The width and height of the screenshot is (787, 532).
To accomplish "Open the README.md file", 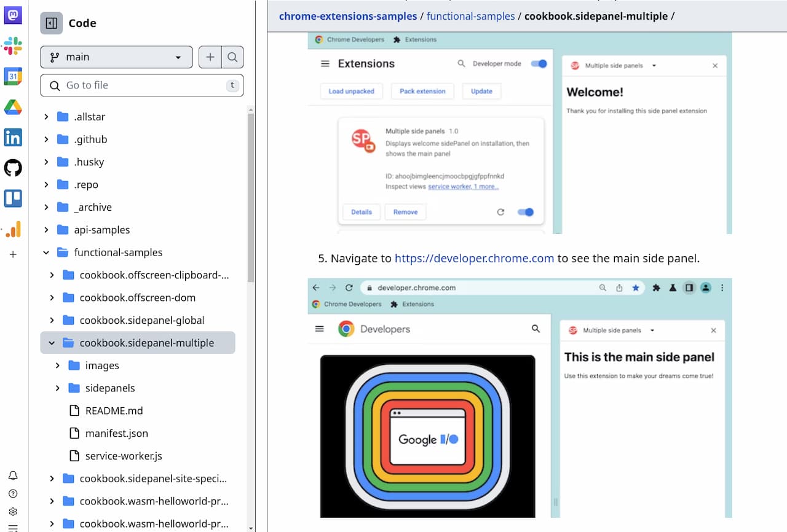I will [114, 410].
